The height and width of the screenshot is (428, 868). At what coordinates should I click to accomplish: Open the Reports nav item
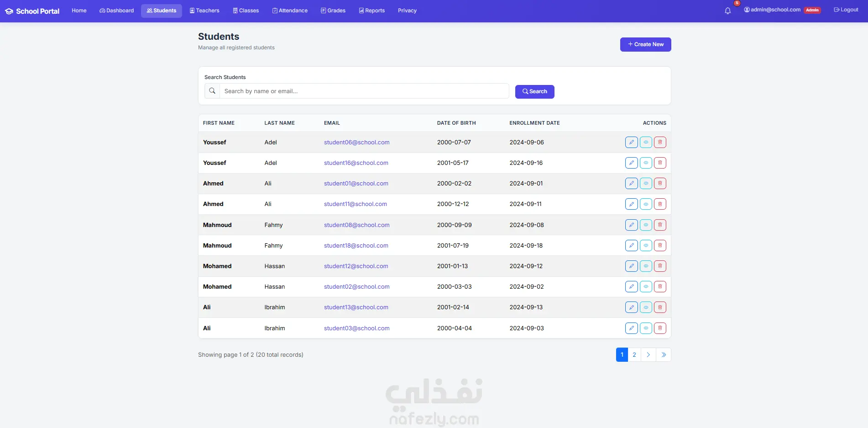[x=372, y=11]
